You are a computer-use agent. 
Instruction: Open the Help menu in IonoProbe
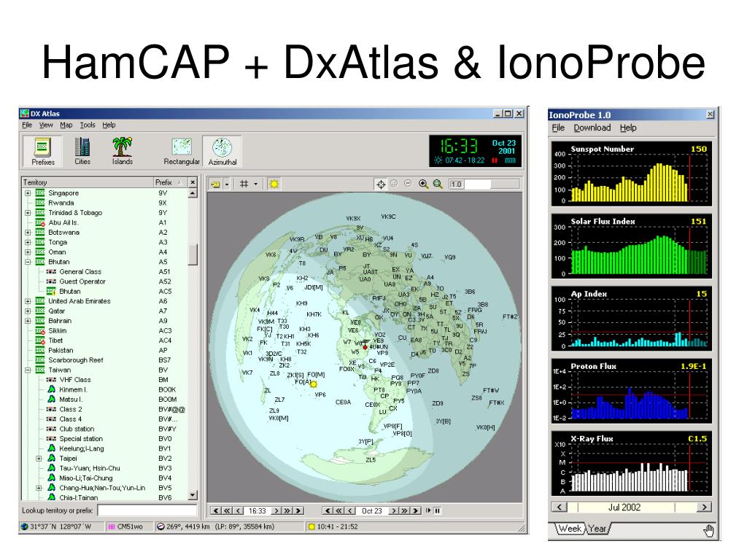pos(628,128)
